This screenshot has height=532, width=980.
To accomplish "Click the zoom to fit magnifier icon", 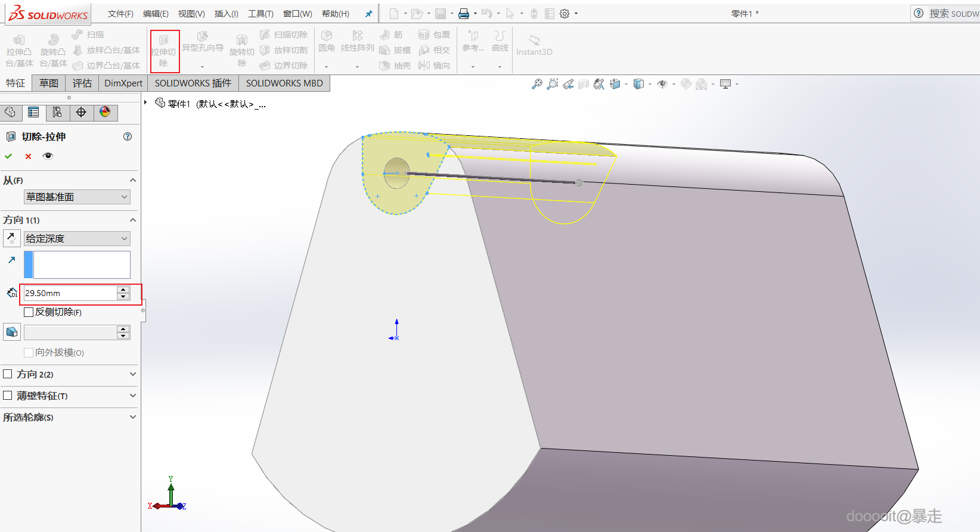I will [x=537, y=84].
